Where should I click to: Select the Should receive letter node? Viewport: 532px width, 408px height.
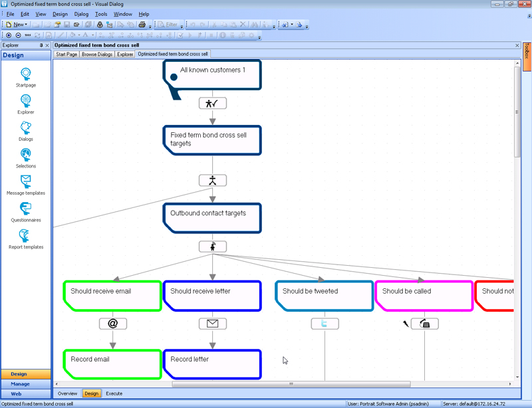[x=212, y=296]
